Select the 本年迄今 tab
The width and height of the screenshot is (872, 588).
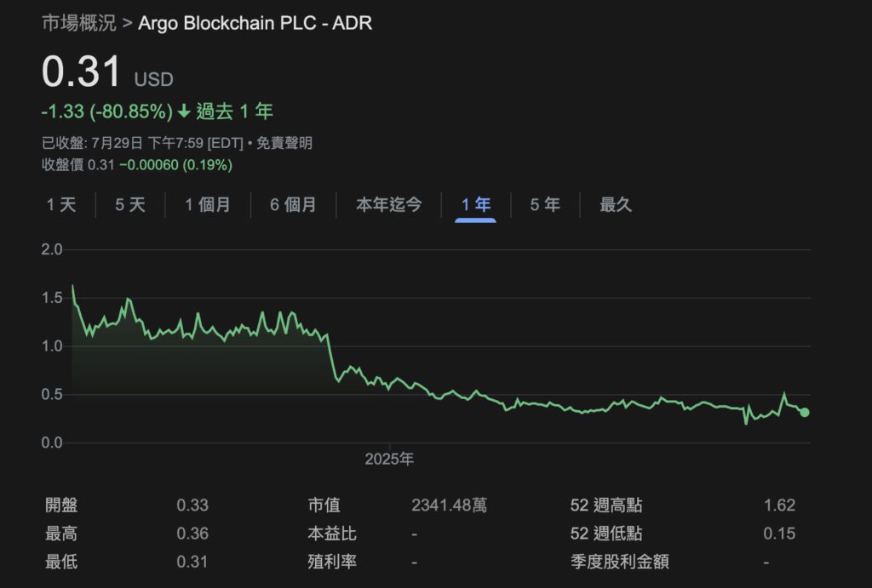(388, 205)
